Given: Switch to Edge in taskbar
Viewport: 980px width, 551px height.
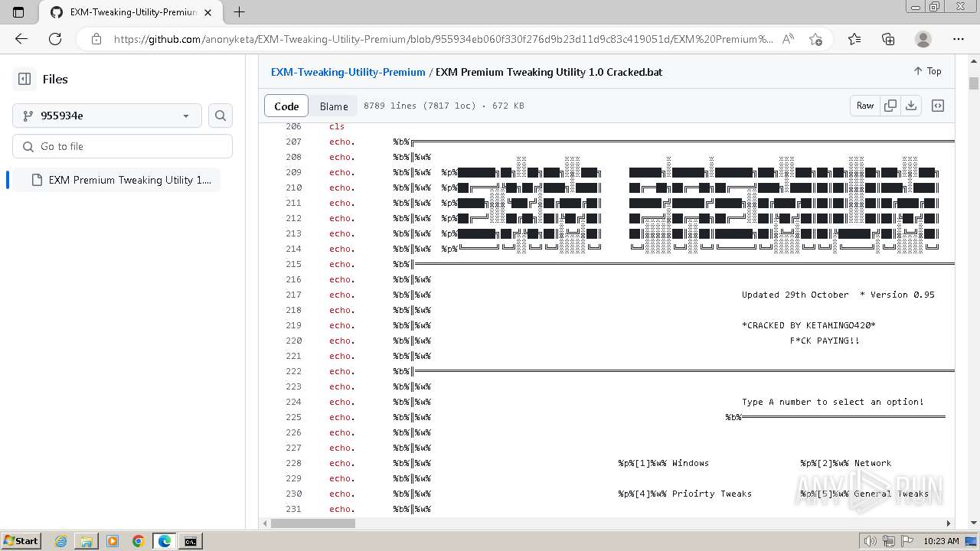Looking at the screenshot, I should point(165,541).
